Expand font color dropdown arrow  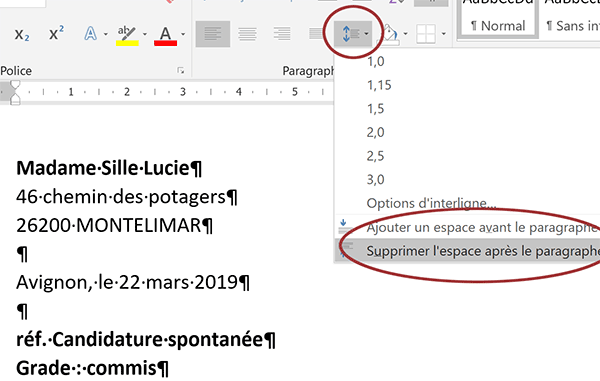(183, 34)
